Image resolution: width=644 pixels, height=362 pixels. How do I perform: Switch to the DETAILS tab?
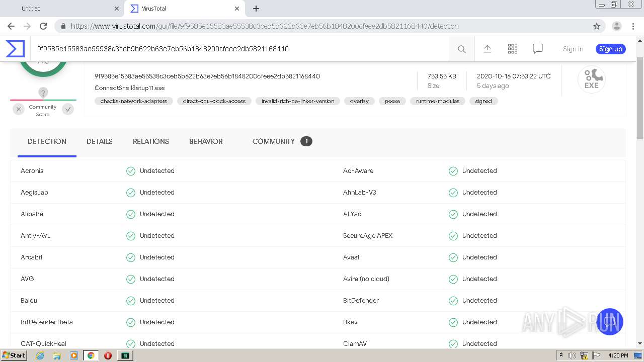(x=100, y=141)
